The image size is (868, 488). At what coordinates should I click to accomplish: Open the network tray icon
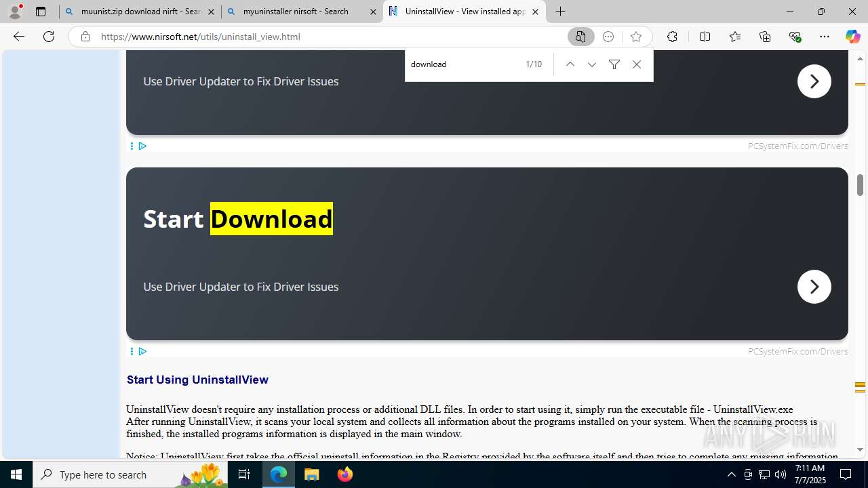coord(764,474)
